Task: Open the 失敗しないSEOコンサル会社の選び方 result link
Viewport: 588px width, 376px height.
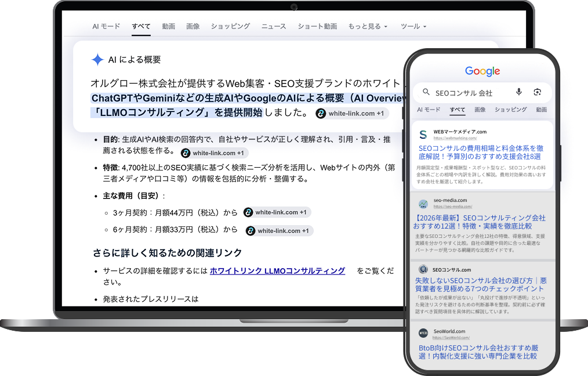Action: tap(481, 284)
